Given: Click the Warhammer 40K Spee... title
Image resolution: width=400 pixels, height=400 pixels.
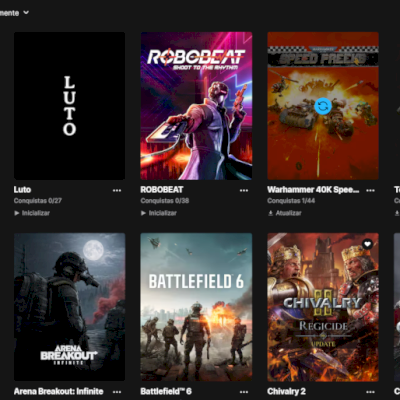Looking at the screenshot, I should pyautogui.click(x=313, y=190).
